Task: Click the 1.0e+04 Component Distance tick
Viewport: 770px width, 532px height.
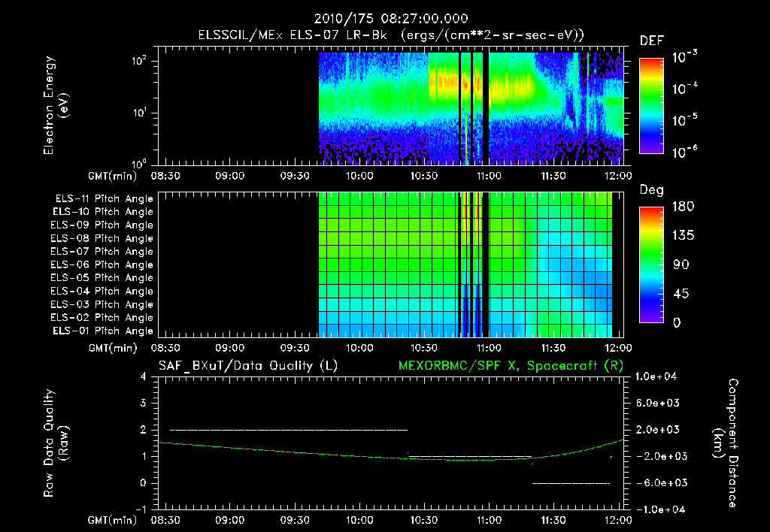Action: [656, 376]
